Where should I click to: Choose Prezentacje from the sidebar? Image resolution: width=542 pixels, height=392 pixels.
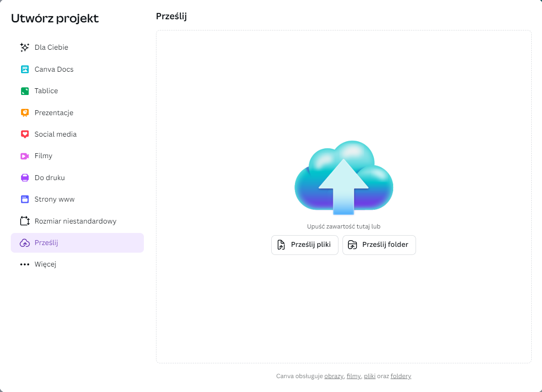pyautogui.click(x=77, y=113)
